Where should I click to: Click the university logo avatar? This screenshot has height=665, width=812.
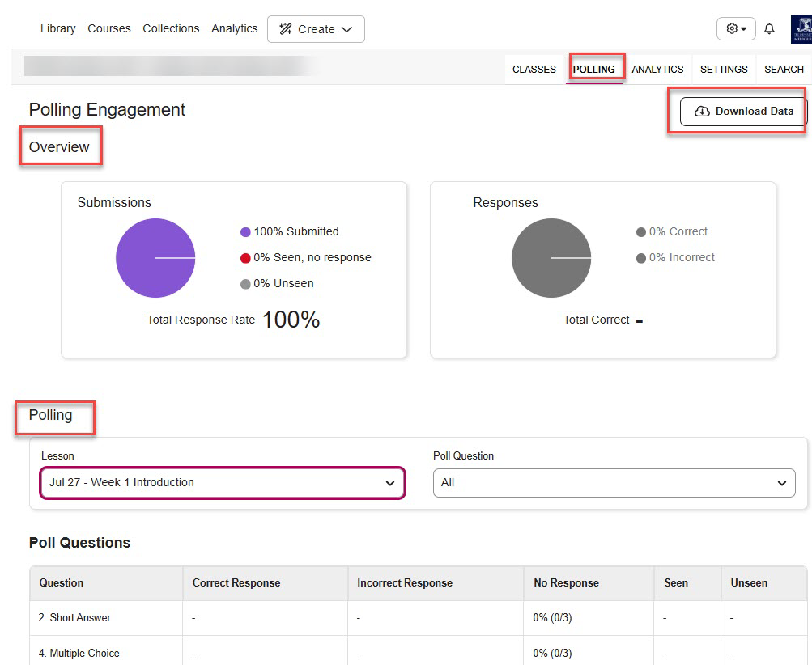coord(801,29)
